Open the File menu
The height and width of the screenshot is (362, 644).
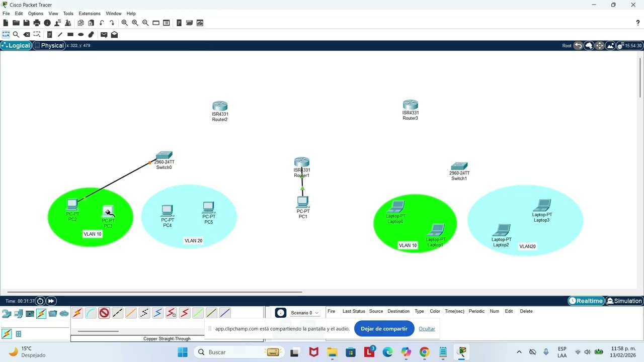point(6,14)
